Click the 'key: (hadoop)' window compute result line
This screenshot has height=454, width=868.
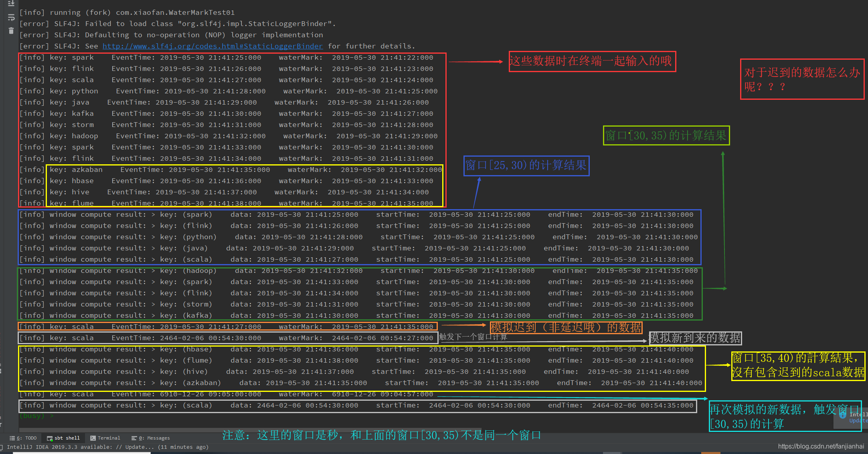[x=358, y=270]
